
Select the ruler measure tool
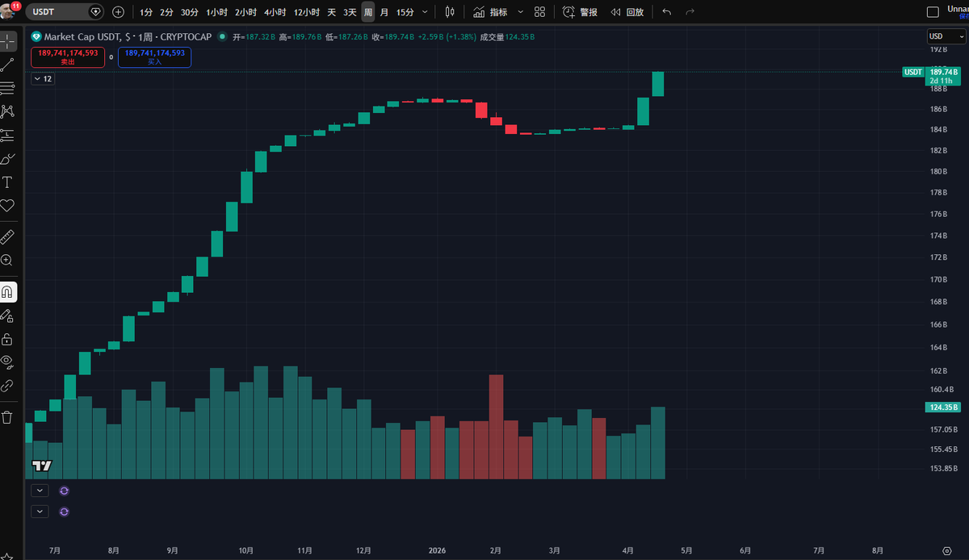(7, 236)
